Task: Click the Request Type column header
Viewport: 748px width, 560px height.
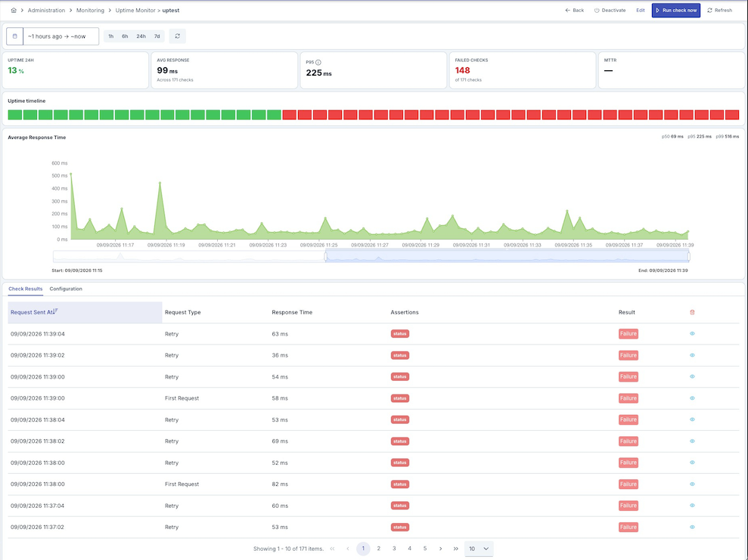Action: tap(183, 312)
